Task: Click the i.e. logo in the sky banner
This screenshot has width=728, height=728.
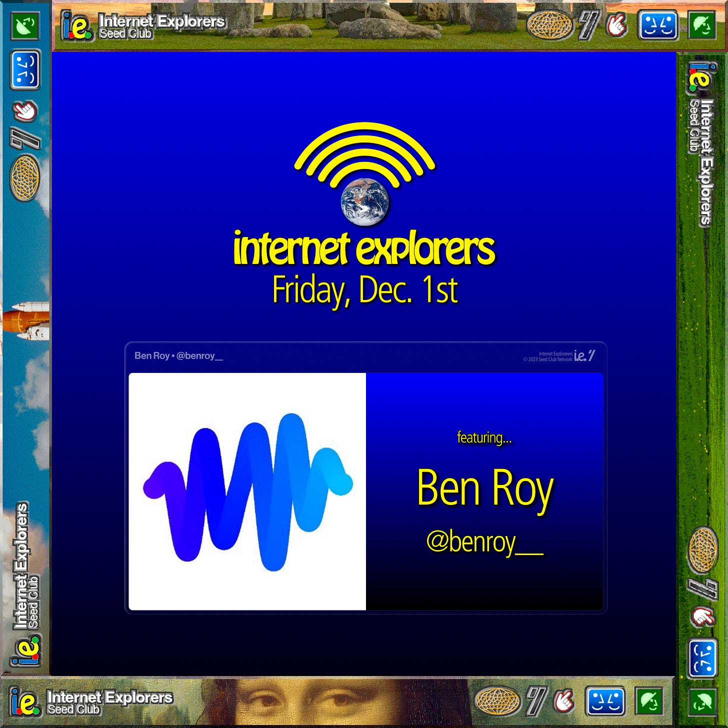Action: pyautogui.click(x=26, y=650)
